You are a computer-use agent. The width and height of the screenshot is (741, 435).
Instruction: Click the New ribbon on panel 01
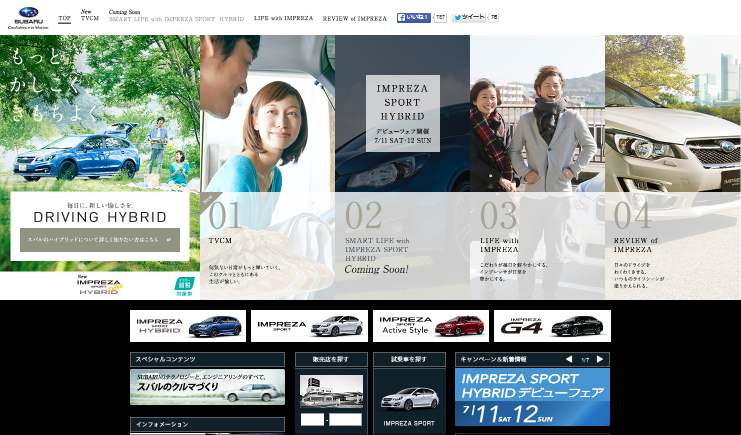[x=208, y=200]
